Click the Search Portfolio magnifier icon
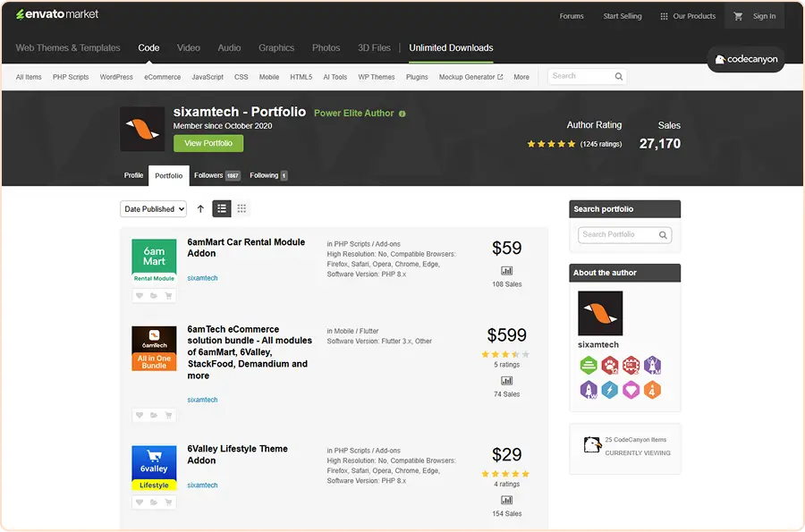This screenshot has height=532, width=805. [663, 235]
